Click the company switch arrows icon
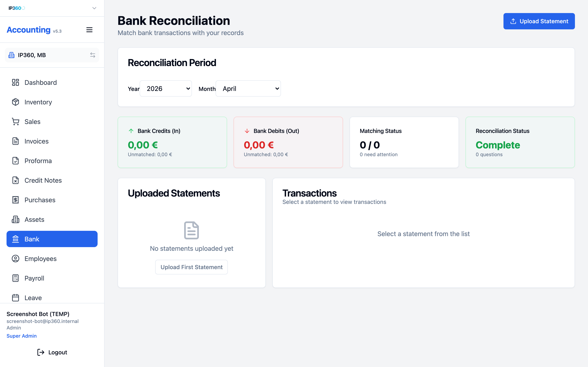 point(92,55)
